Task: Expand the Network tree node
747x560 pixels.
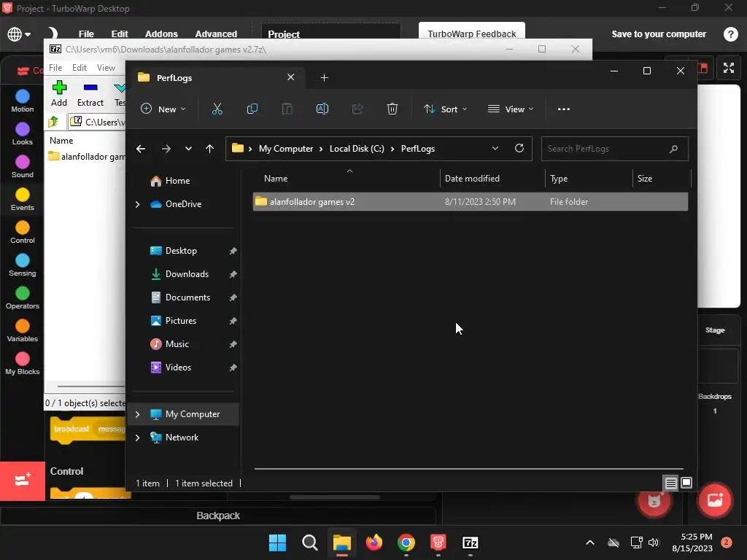Action: point(138,437)
